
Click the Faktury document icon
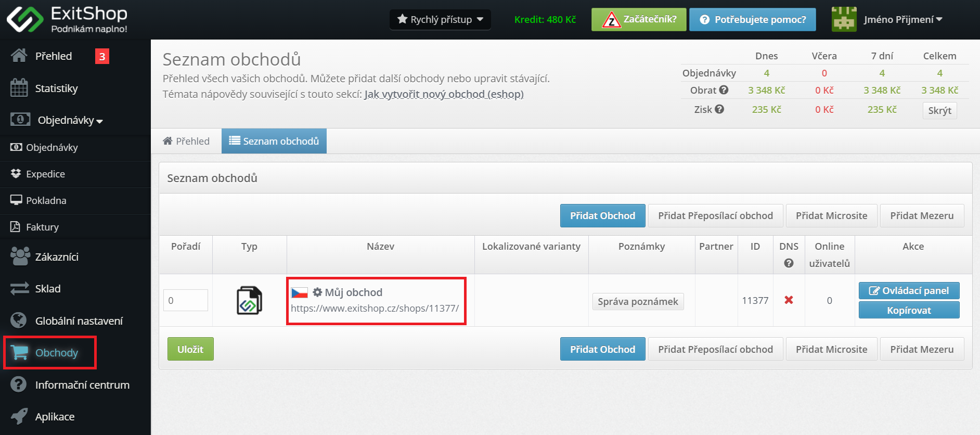[16, 227]
